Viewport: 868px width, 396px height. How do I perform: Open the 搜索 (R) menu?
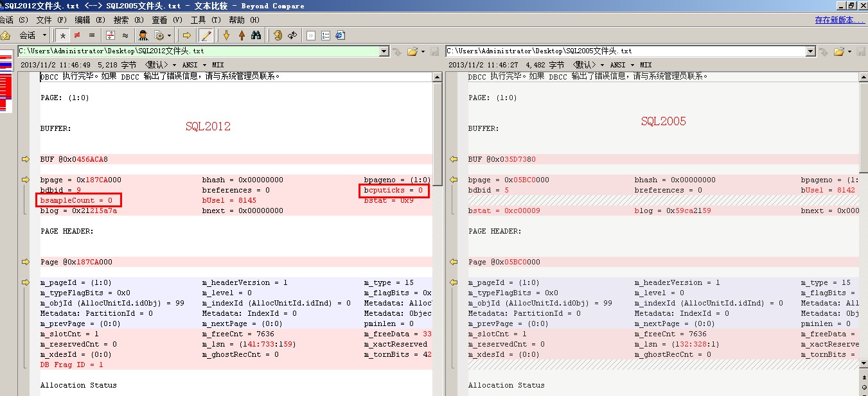click(128, 20)
